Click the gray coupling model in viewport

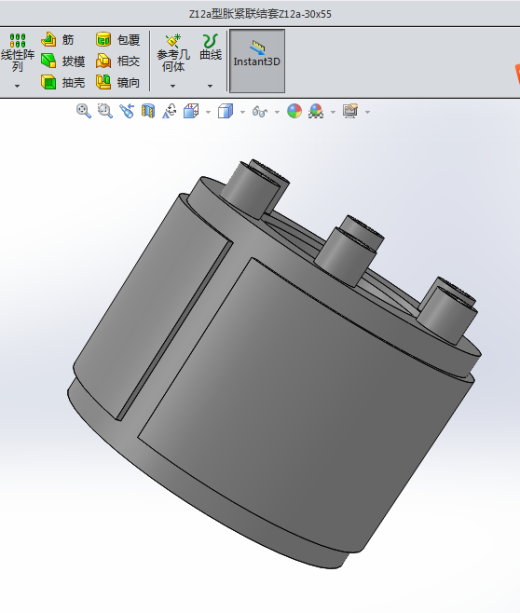(x=274, y=364)
